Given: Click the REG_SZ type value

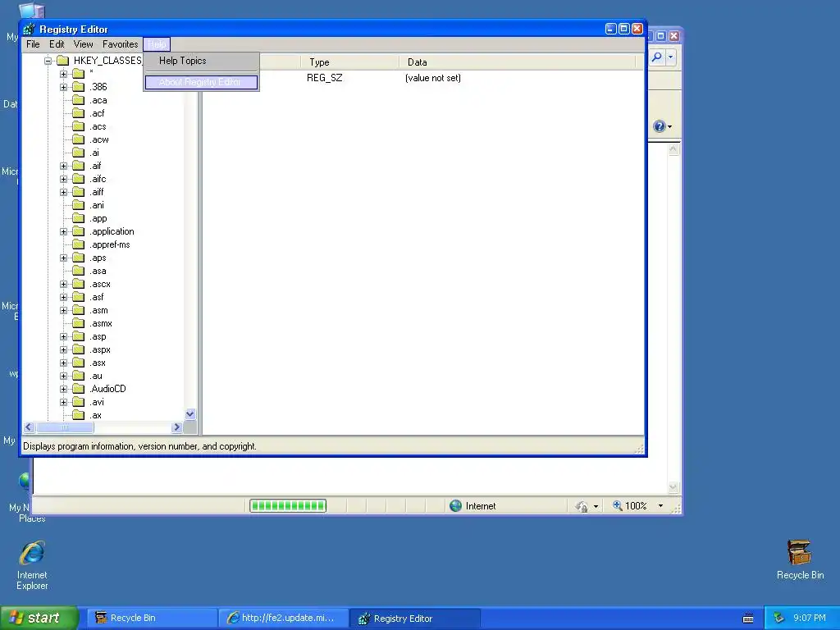Looking at the screenshot, I should 325,78.
